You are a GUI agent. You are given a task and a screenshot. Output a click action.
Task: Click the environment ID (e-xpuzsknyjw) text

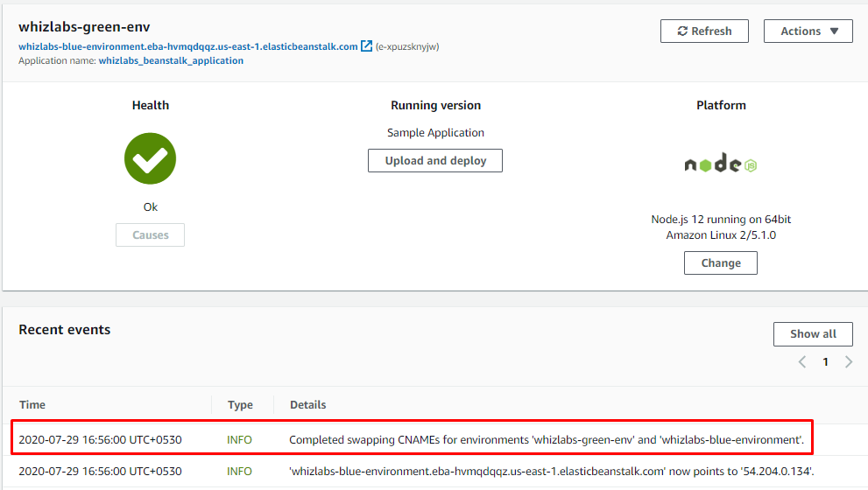click(x=407, y=47)
